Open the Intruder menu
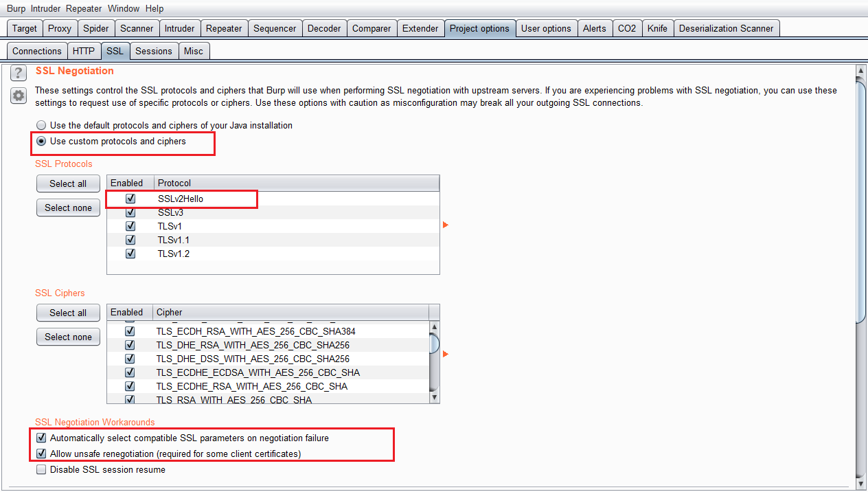This screenshot has width=868, height=492. click(x=45, y=9)
